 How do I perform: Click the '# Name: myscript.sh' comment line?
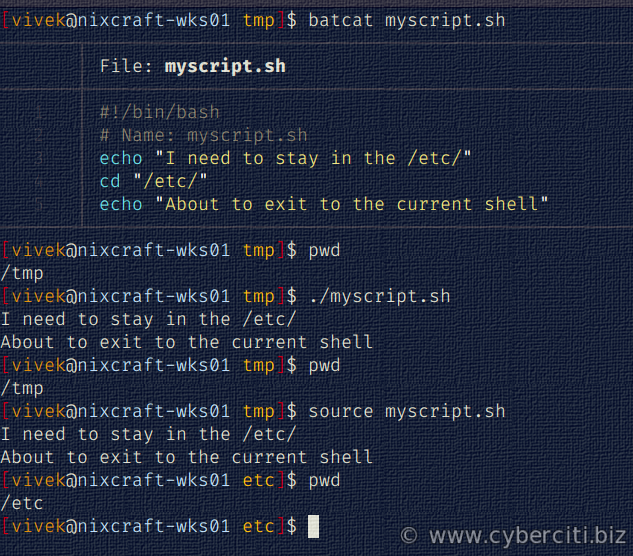tap(204, 135)
